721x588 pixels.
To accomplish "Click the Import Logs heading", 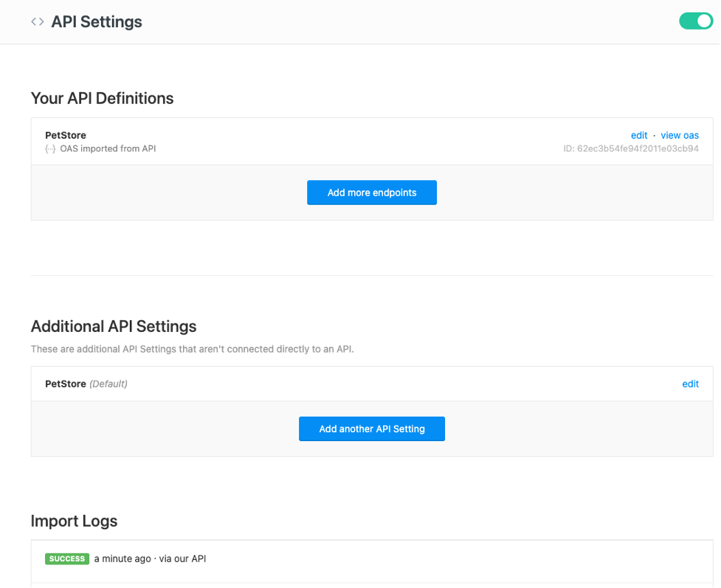I will click(74, 521).
